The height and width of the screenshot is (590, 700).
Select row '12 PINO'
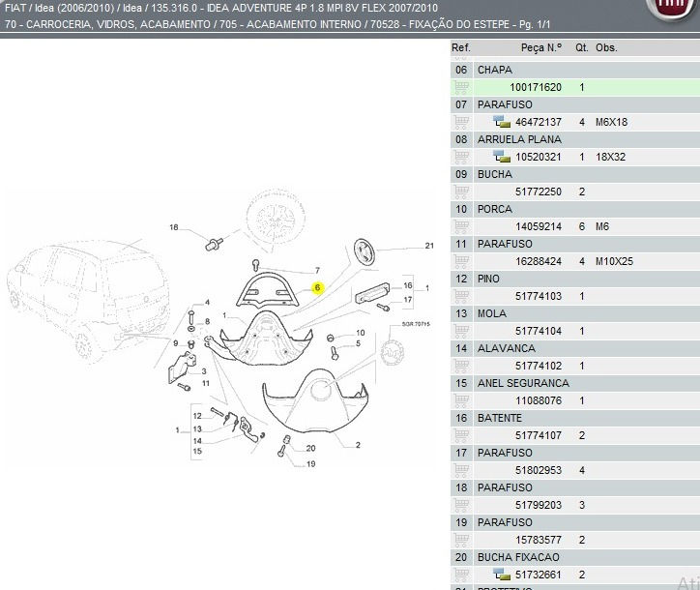[x=575, y=279]
